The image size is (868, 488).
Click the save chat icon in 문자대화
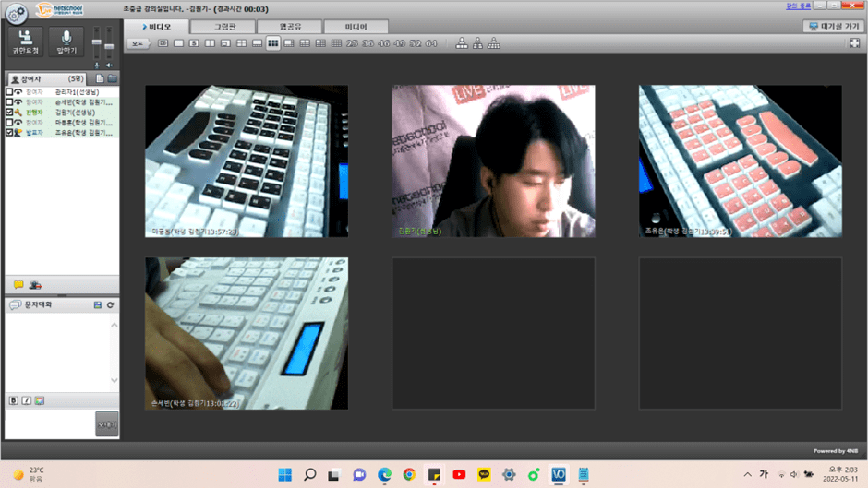(x=98, y=305)
